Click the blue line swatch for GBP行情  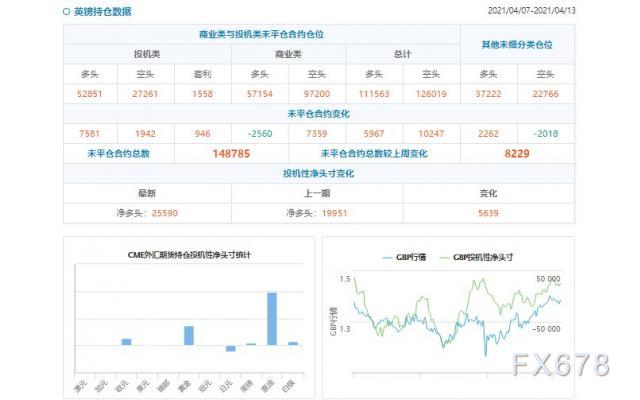pyautogui.click(x=387, y=258)
